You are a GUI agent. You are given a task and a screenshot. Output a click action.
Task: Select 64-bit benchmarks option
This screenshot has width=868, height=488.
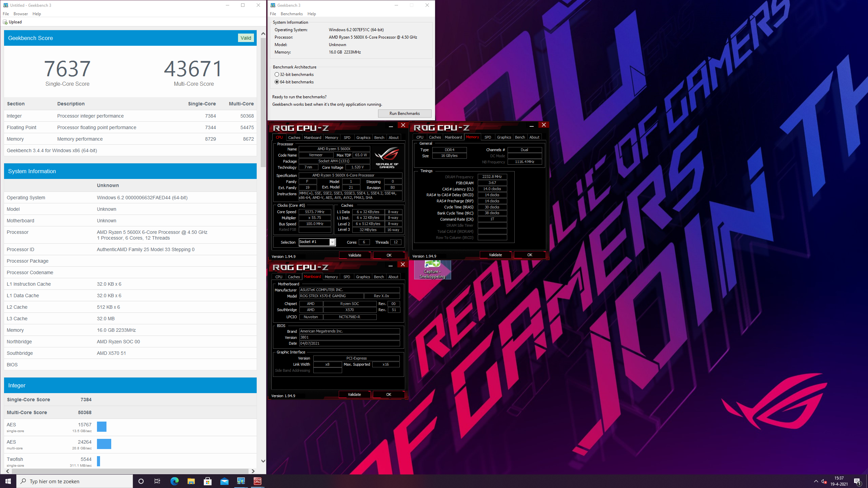294,82
